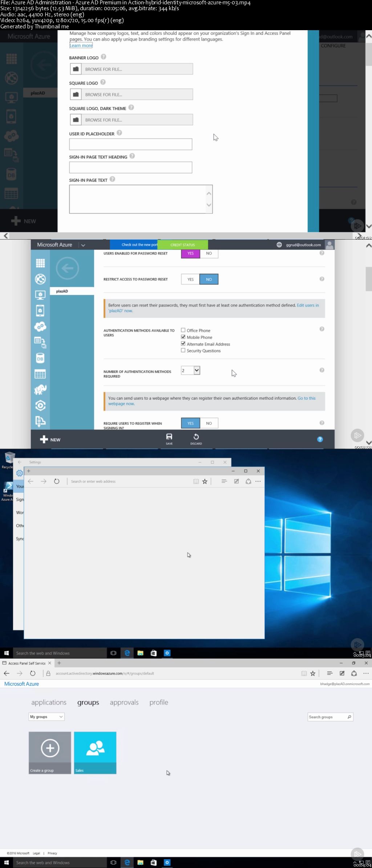Set Require Users to Register to NO
This screenshot has height=868, width=372.
(x=209, y=423)
